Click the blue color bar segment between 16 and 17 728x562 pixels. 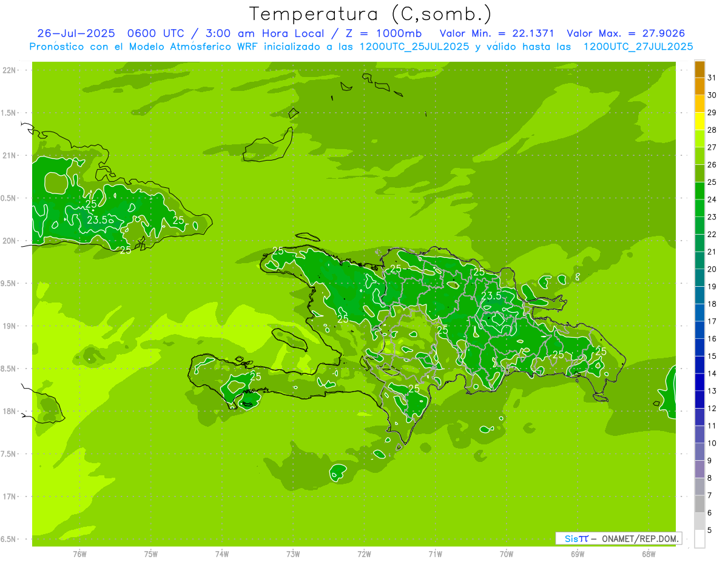699,330
